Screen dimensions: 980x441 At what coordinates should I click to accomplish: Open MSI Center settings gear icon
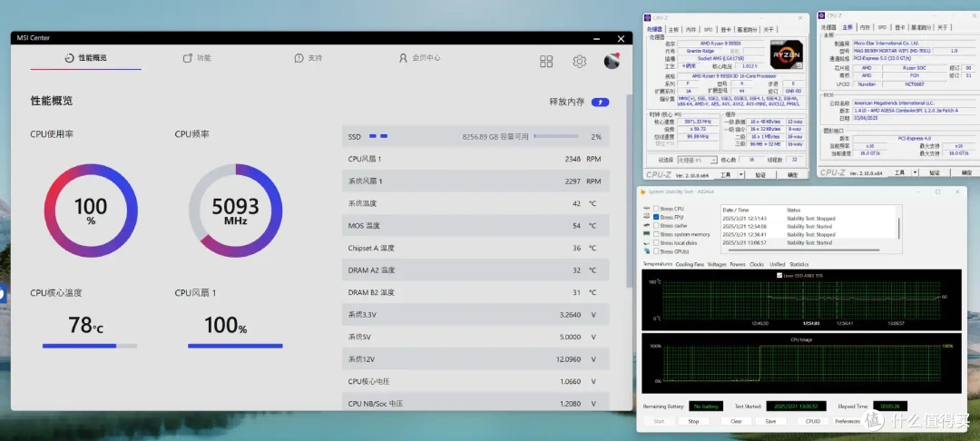(x=579, y=61)
